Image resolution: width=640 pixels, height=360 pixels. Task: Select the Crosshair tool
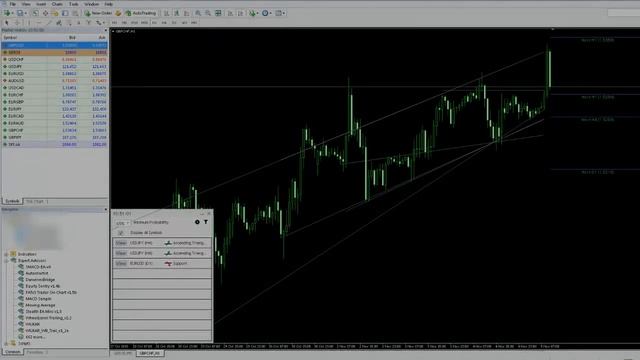17,23
